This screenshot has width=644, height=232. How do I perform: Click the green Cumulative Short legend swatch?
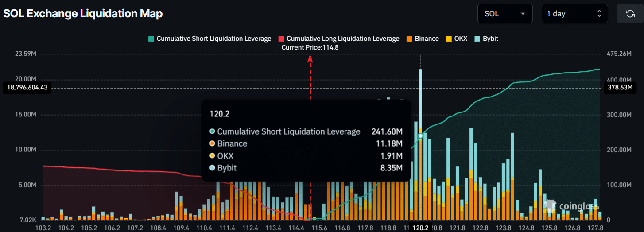pyautogui.click(x=151, y=39)
